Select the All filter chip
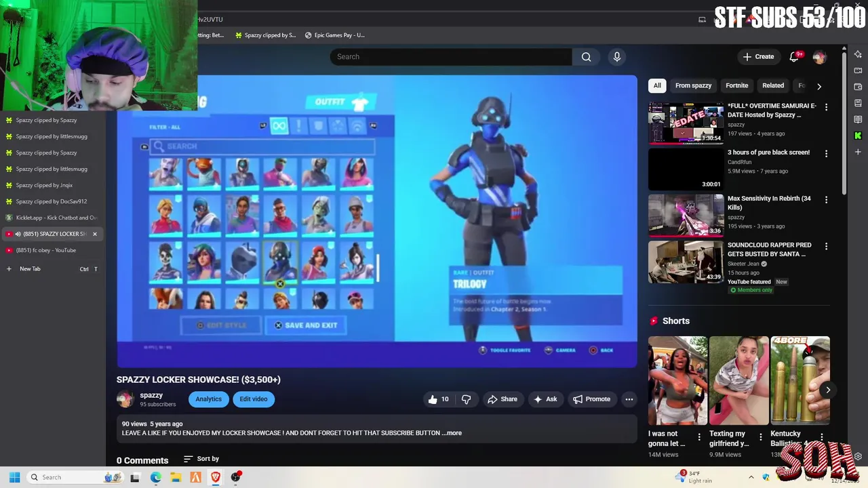This screenshot has height=488, width=868. point(657,85)
